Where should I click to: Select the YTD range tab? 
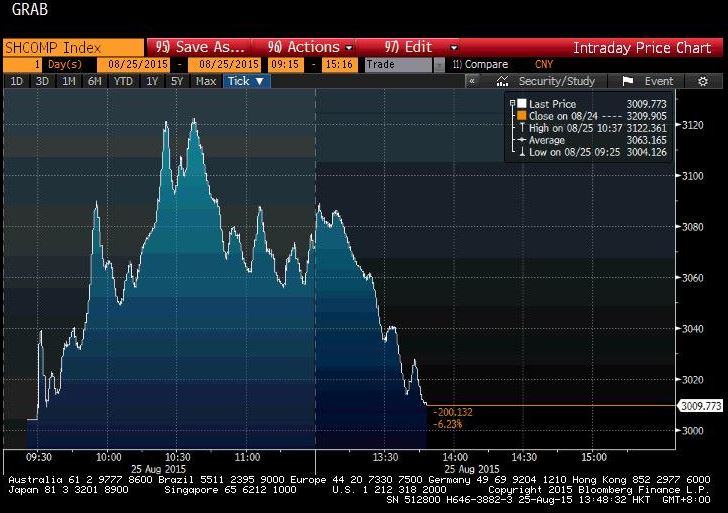pyautogui.click(x=123, y=81)
